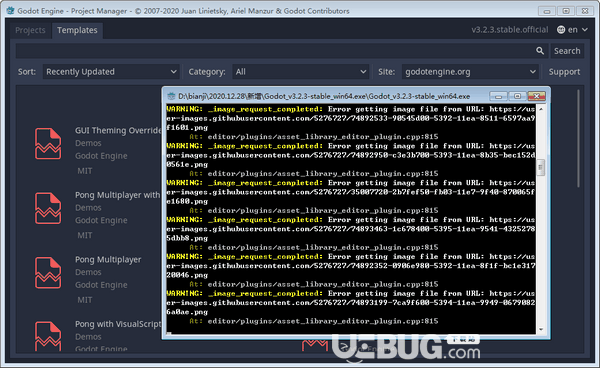Open GUI Theming Override asset title
The image size is (600, 368).
[118, 130]
